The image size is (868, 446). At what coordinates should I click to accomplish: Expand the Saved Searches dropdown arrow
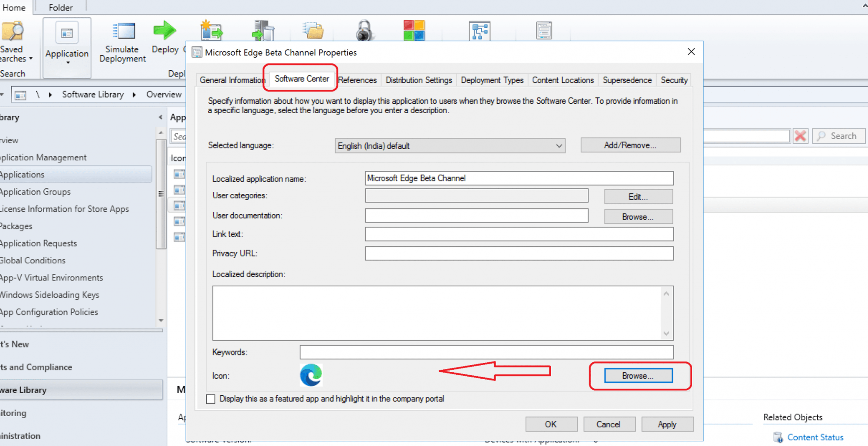pyautogui.click(x=31, y=59)
